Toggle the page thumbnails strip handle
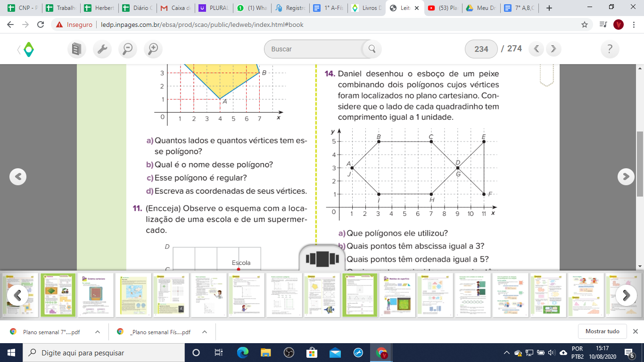 click(322, 258)
